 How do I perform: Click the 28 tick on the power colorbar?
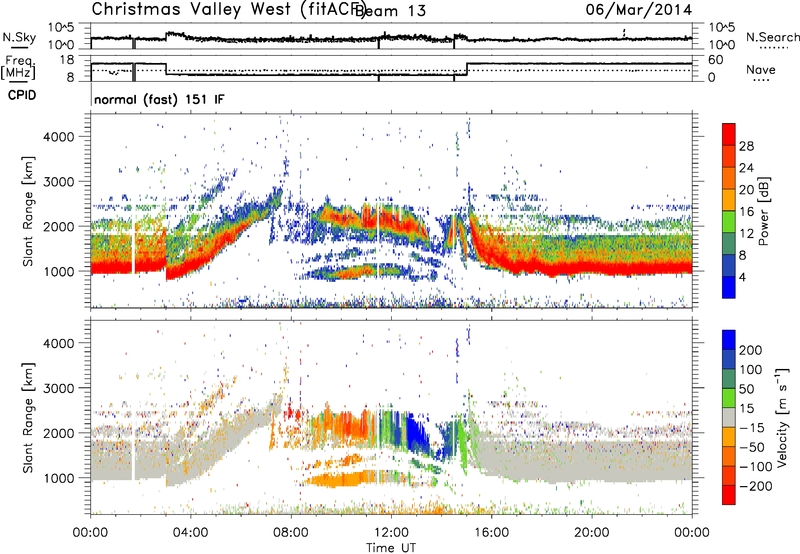click(x=746, y=146)
